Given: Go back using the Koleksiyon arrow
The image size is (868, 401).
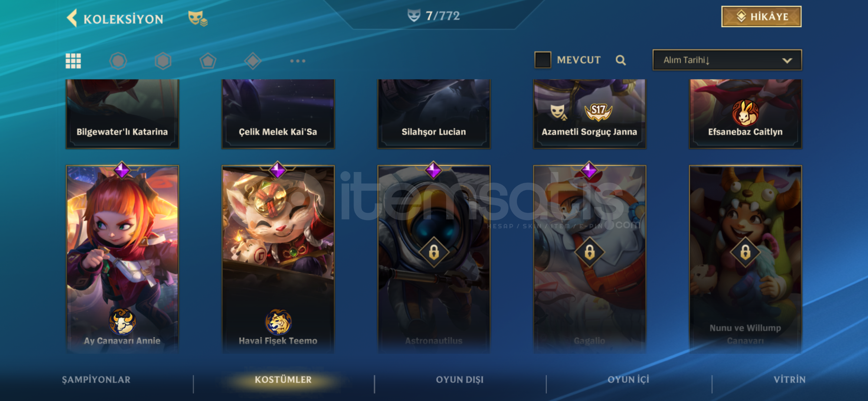Looking at the screenshot, I should [72, 18].
